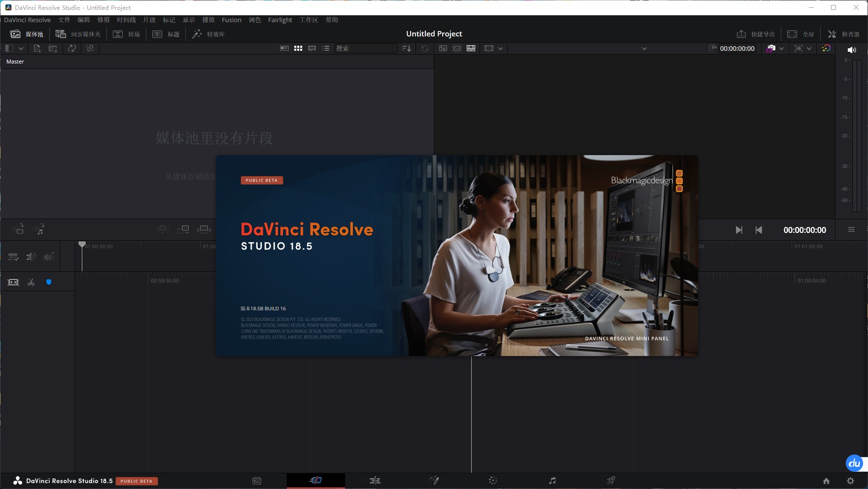
Task: Open the Fusion page from bottom bar
Action: (x=434, y=480)
